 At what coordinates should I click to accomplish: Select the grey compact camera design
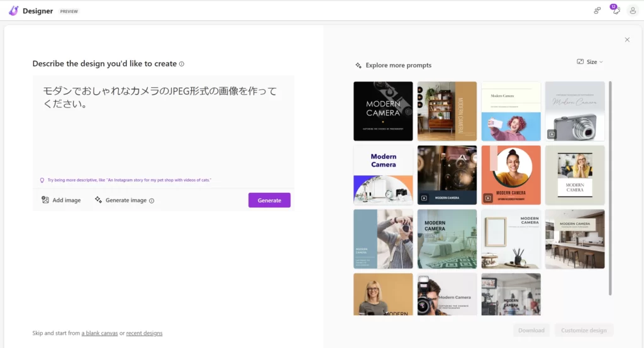(x=575, y=111)
